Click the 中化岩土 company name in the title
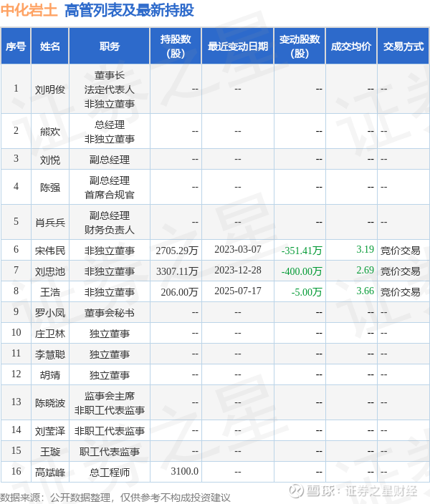Screen dimensions: 430x504 [29, 10]
